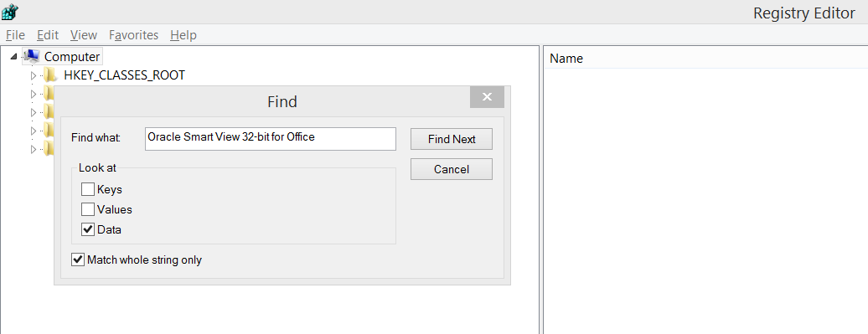Uncheck the Data checkbox
This screenshot has height=334, width=868.
pyautogui.click(x=88, y=229)
